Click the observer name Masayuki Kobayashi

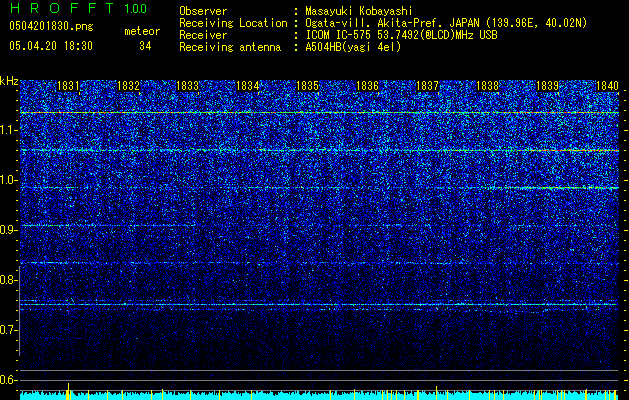359,11
